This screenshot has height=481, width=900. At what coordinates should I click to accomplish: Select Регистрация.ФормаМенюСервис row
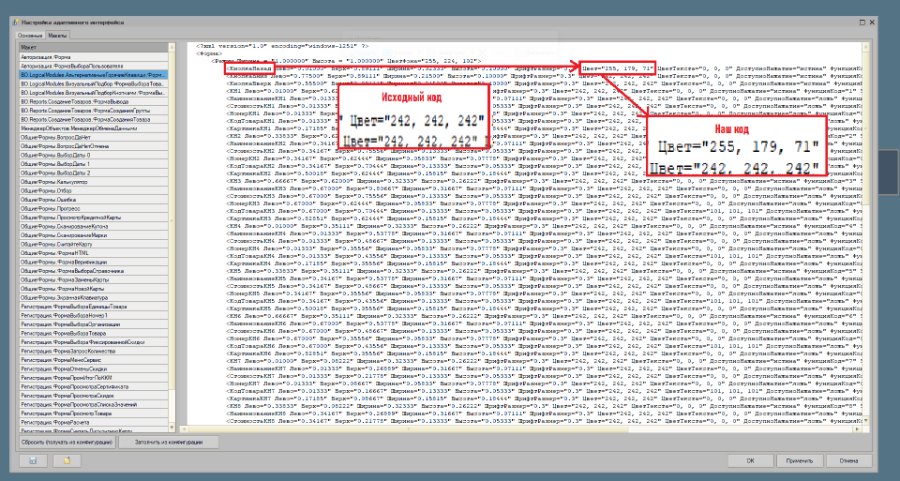(x=94, y=360)
